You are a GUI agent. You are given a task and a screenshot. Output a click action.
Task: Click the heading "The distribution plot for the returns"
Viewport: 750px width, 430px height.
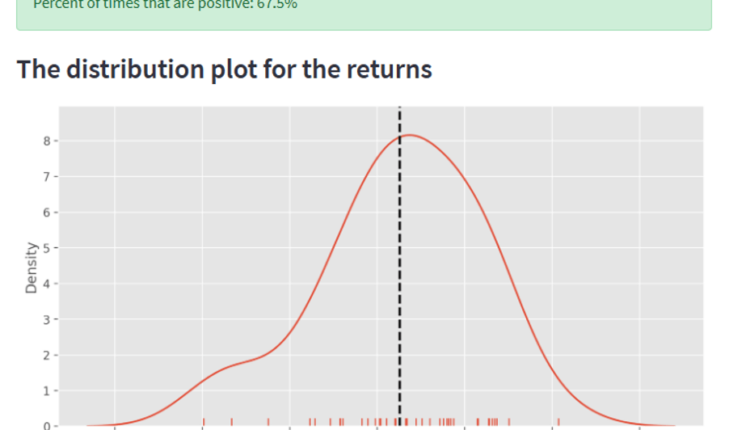click(x=225, y=70)
